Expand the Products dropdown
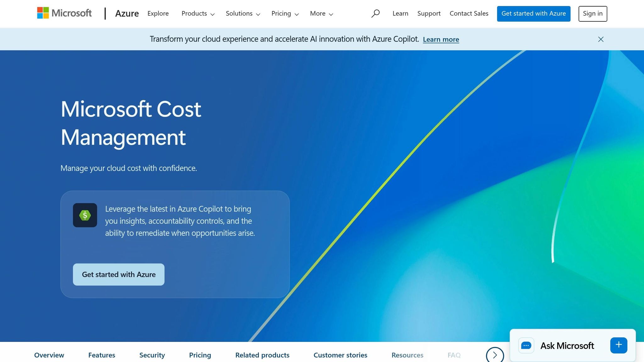 [198, 14]
